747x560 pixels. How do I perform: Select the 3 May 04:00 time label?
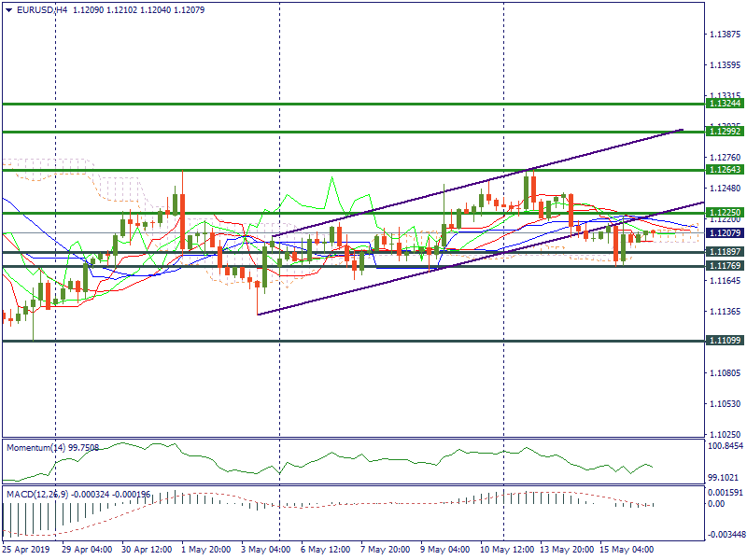[x=266, y=550]
